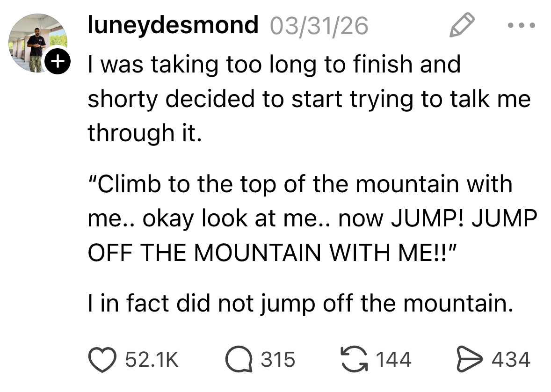Viewport: 551px width, 392px height.
Task: Open luneydesmond's profile picture
Action: (x=37, y=43)
